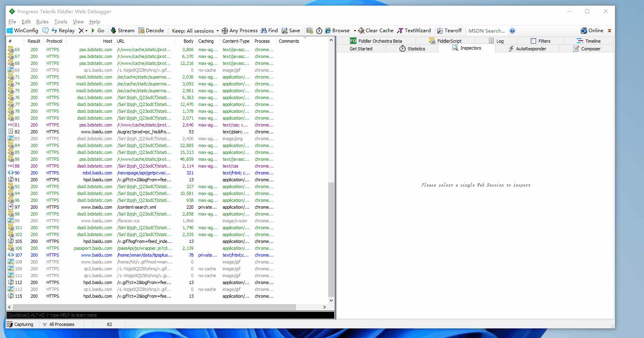This screenshot has height=338, width=644.
Task: Select session 99 favicon.ico row
Action: 167,221
